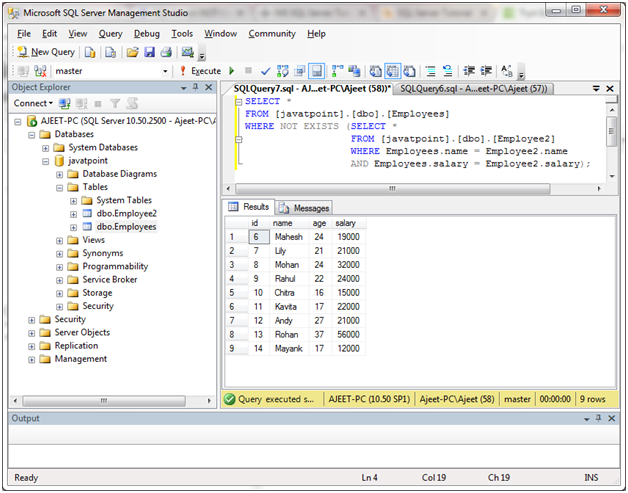
Task: Open the Analysis Services query icon with document and gear
Action: 111,52
